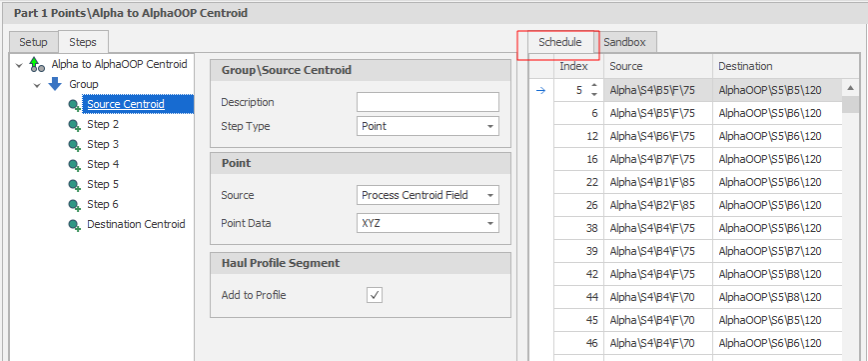Click the schedule table scrollbar up arrow
This screenshot has height=361, width=868.
pos(850,88)
